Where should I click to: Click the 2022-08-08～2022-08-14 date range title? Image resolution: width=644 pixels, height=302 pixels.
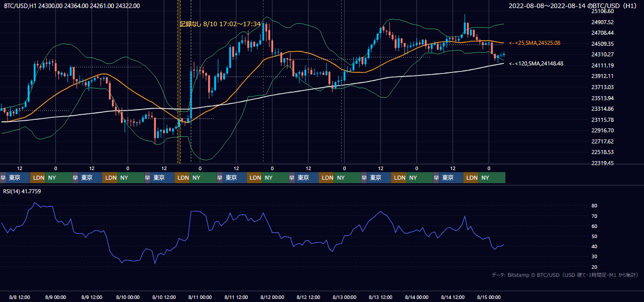[573, 6]
